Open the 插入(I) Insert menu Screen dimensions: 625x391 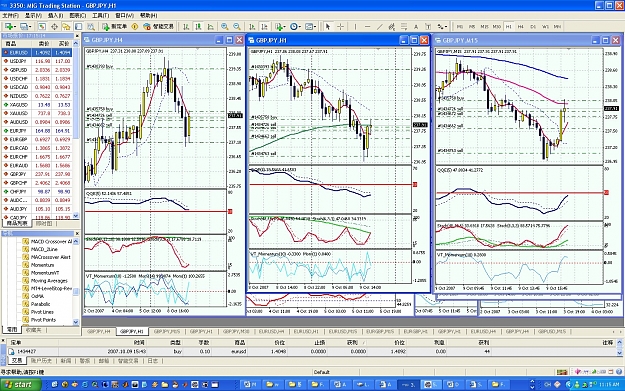(x=55, y=16)
